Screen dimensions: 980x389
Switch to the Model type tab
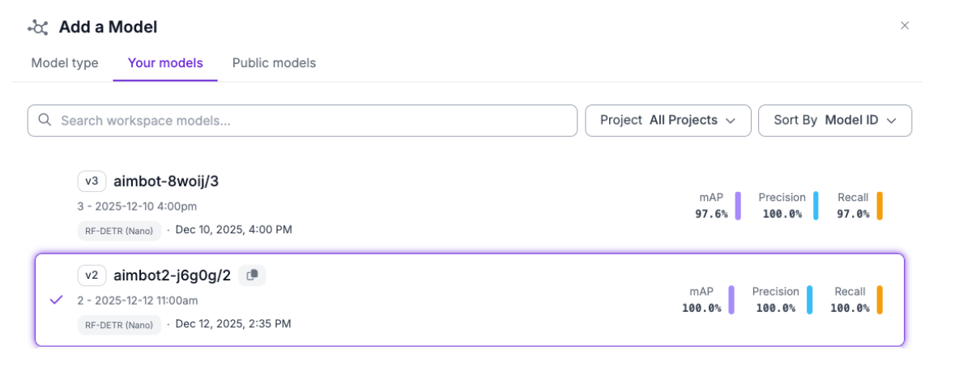point(65,63)
